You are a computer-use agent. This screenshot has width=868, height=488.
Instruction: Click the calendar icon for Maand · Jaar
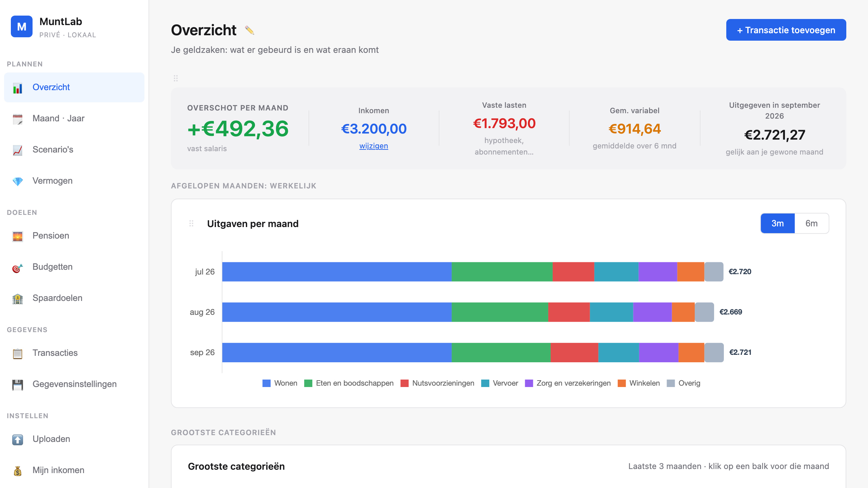pyautogui.click(x=18, y=119)
